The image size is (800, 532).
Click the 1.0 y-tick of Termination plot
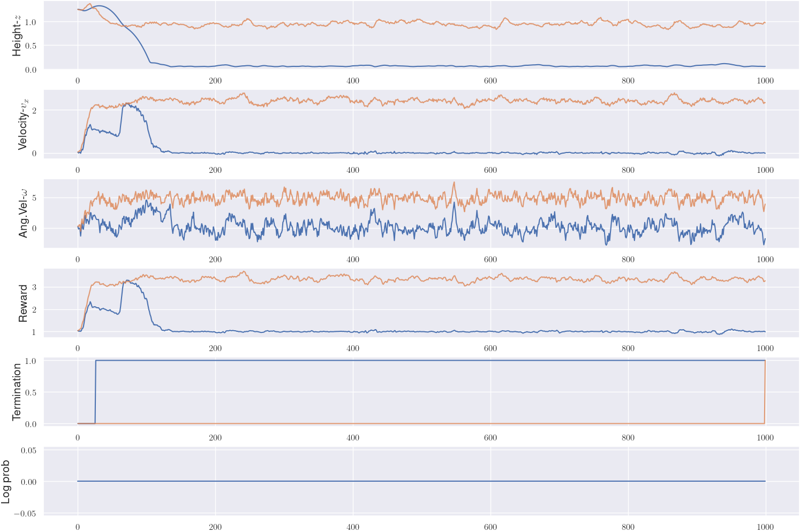tap(31, 361)
